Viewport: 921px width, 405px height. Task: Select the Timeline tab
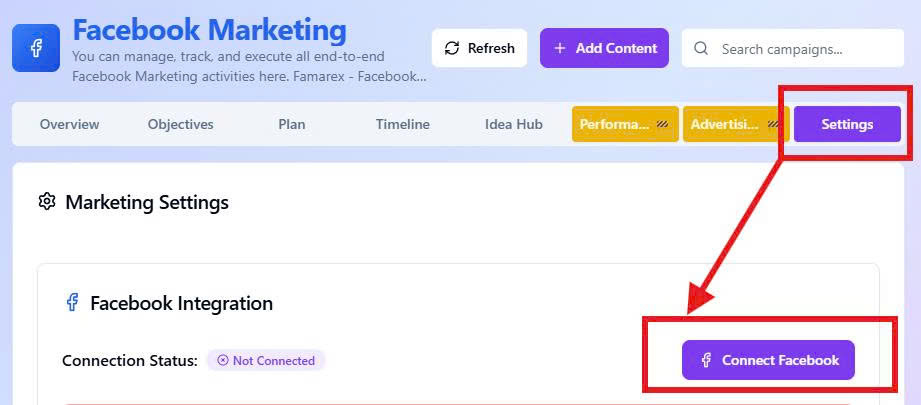403,125
